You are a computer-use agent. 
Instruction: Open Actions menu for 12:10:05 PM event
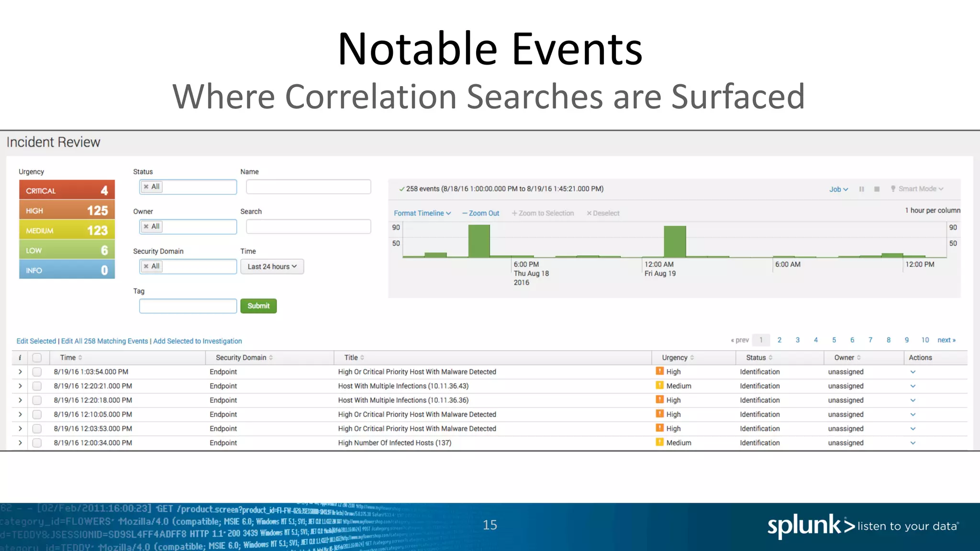913,414
